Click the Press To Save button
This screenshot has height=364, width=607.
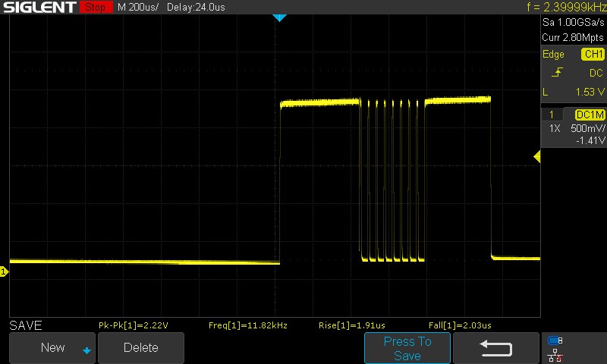[407, 348]
